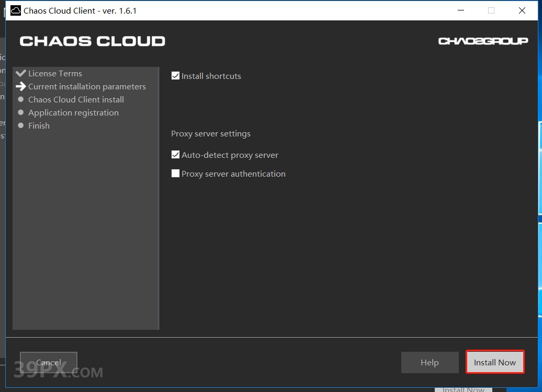Click the CHAOS CLOUD heading logo
542x392 pixels.
click(x=92, y=41)
